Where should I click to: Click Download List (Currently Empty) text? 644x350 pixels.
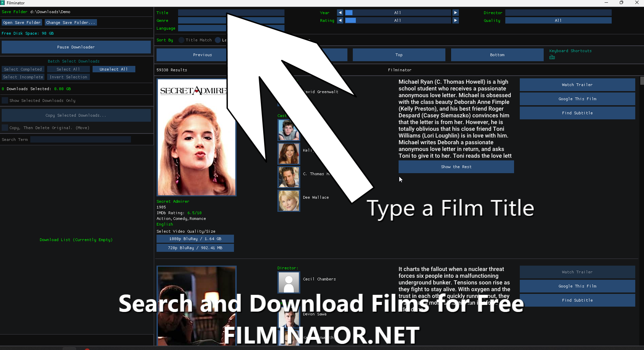tap(76, 240)
